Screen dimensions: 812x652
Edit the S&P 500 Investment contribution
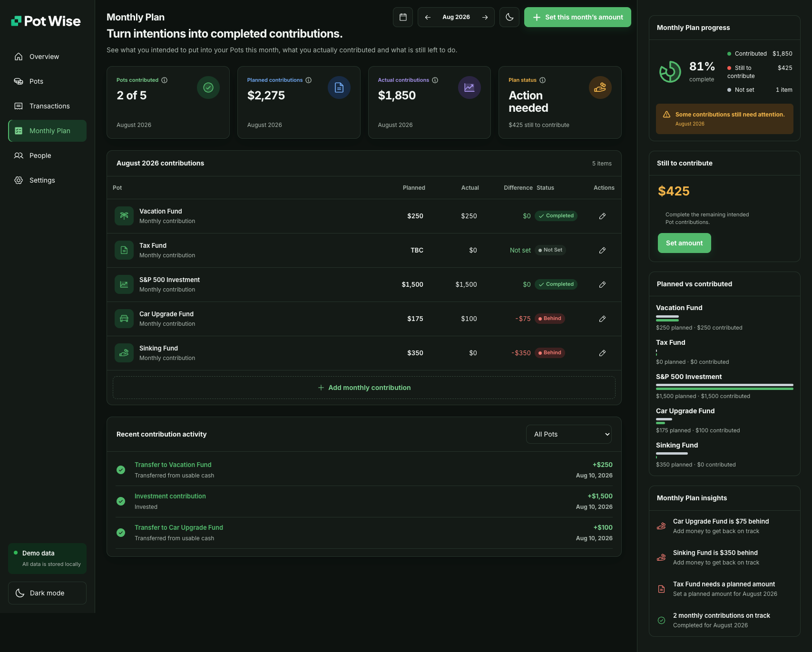coord(602,284)
